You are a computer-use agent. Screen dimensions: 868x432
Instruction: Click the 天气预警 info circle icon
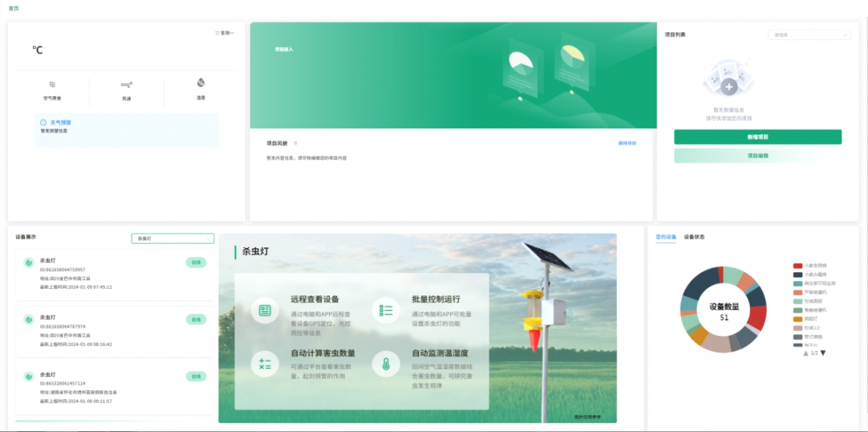tap(43, 123)
